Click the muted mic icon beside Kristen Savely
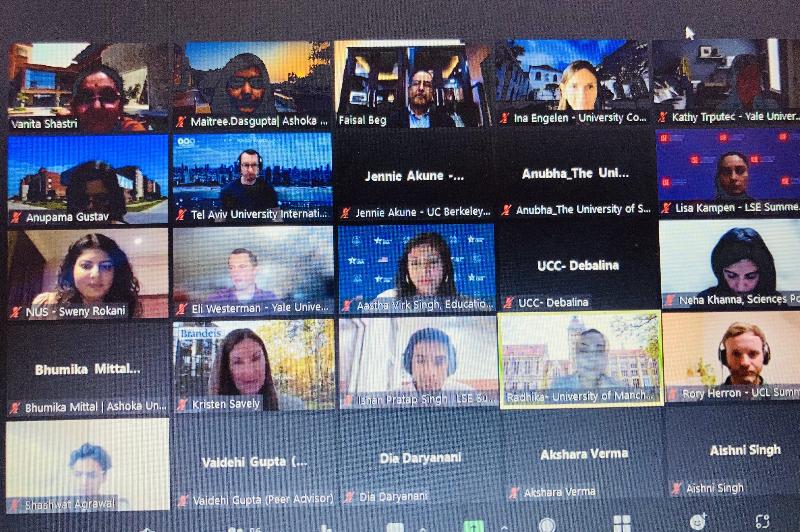Viewport: 800px width, 532px height. pyautogui.click(x=182, y=404)
